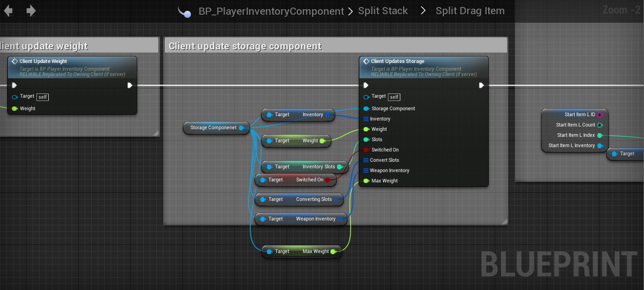This screenshot has width=644, height=290.
Task: Click the back navigation arrow
Action: (8, 11)
